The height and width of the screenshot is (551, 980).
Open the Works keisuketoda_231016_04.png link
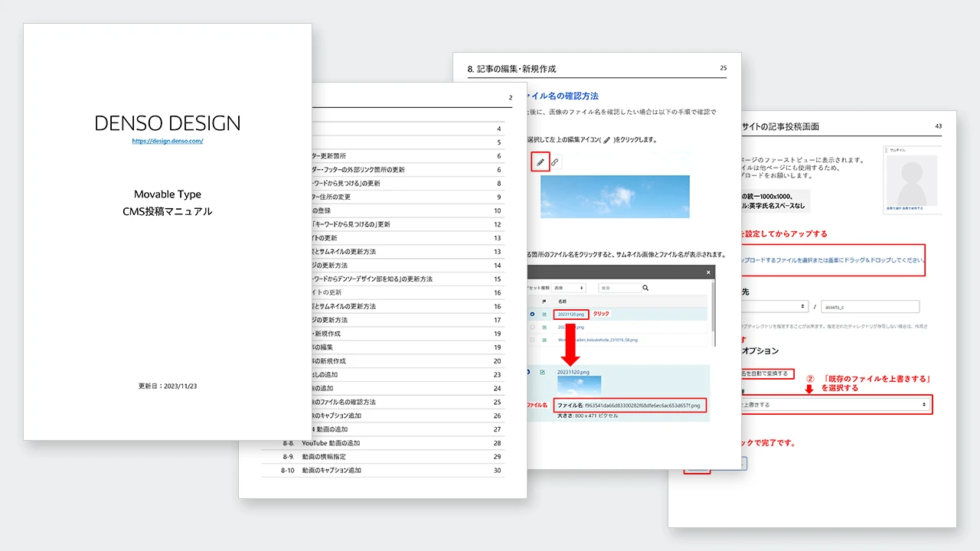click(x=597, y=340)
